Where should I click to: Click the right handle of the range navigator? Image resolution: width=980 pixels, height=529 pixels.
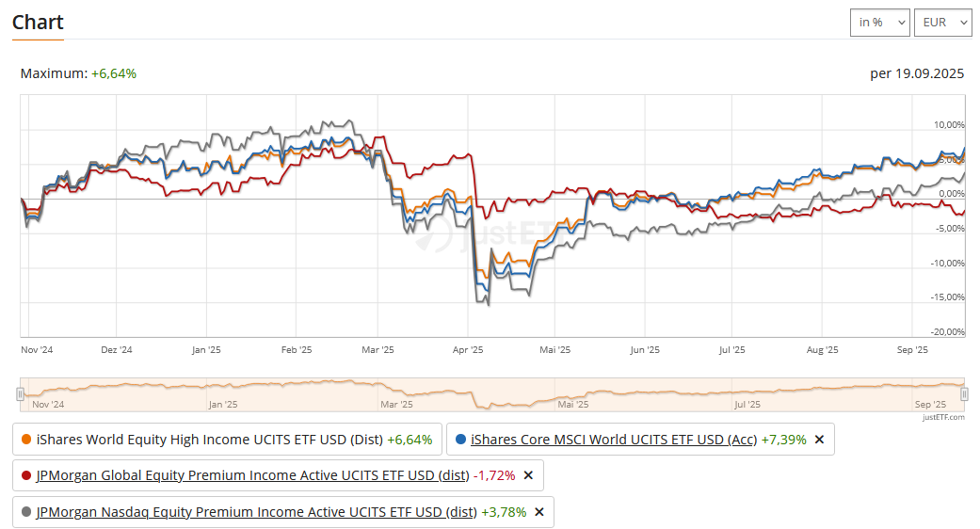(964, 394)
